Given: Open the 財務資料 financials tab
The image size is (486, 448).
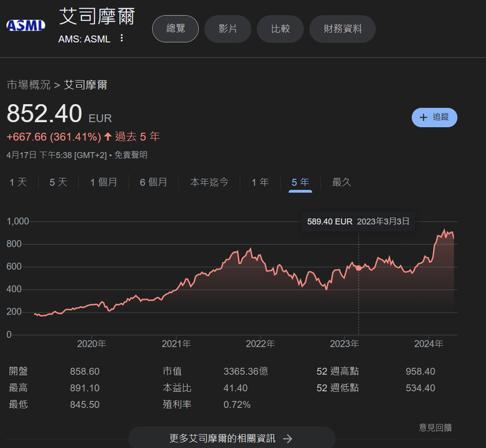Looking at the screenshot, I should click(x=343, y=29).
